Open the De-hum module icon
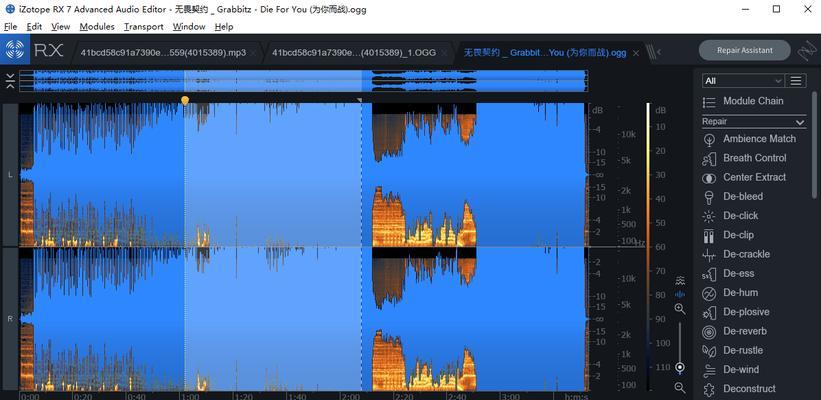821x400 pixels. tap(709, 293)
